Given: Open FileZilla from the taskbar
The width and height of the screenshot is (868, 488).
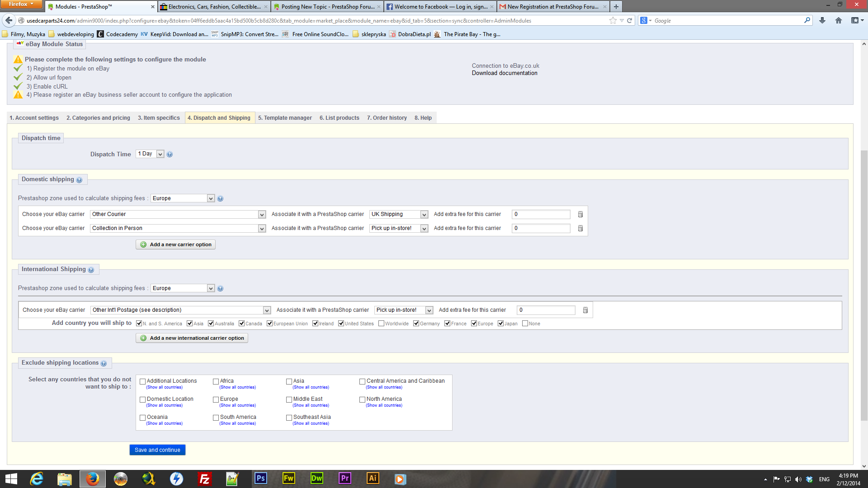Looking at the screenshot, I should click(204, 479).
